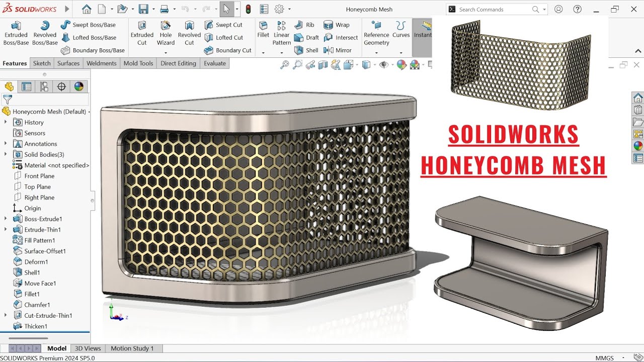Click the Home icon in top toolbar
The image size is (644, 362).
[x=87, y=9]
